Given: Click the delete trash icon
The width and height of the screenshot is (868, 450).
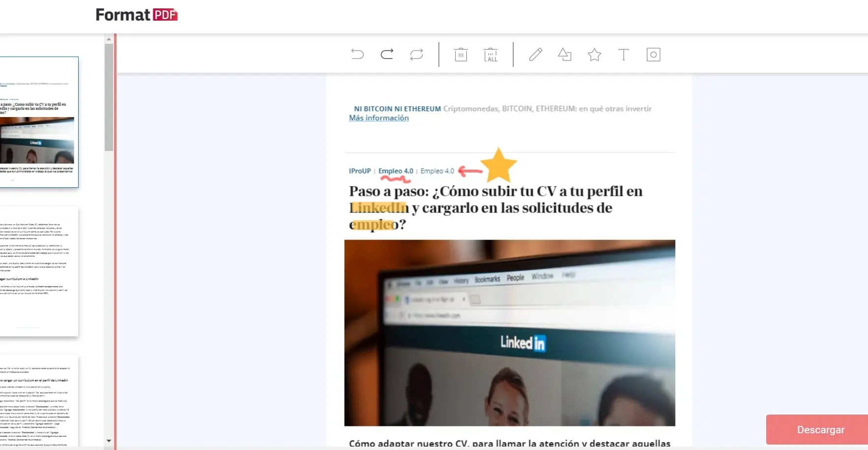Looking at the screenshot, I should point(461,55).
